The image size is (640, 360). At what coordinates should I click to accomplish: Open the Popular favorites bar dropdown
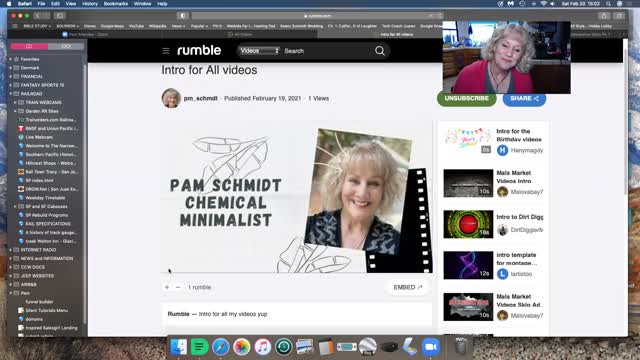(199, 26)
